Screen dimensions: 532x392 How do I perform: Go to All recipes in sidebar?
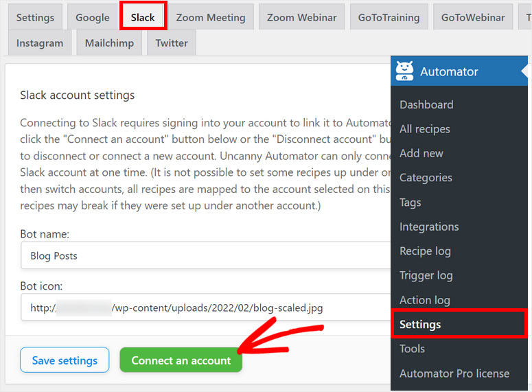point(425,129)
